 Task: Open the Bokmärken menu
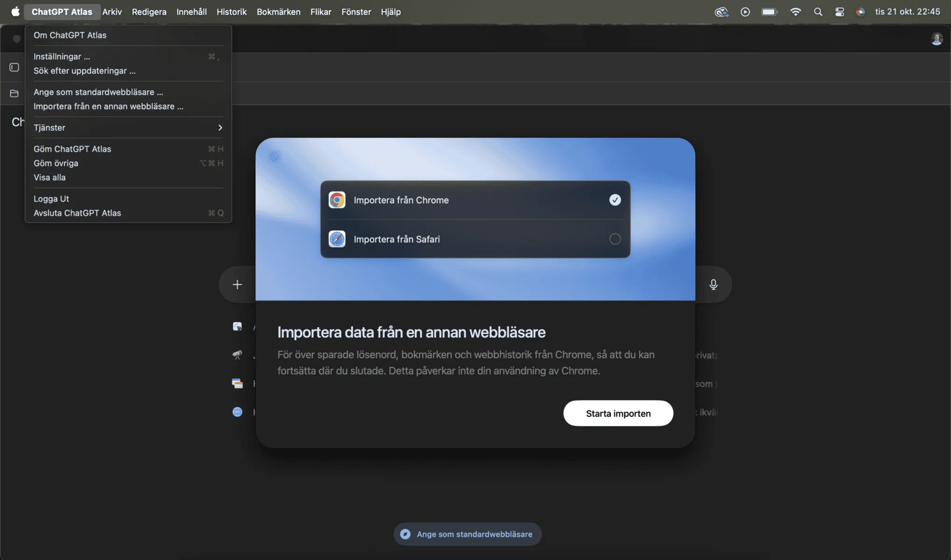(x=278, y=12)
